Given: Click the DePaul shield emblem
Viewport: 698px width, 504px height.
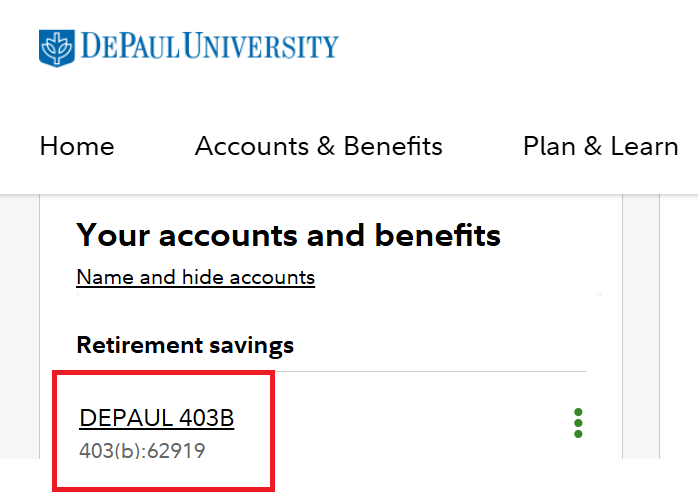Looking at the screenshot, I should 55,47.
